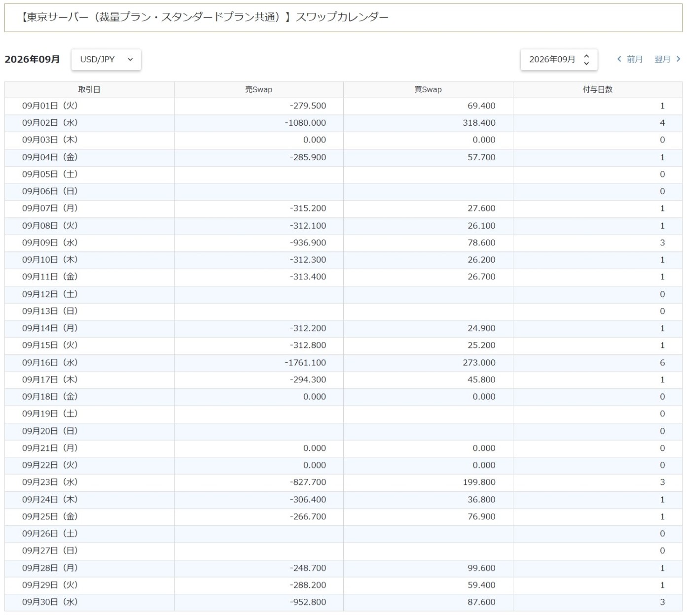Open the 2026年09月 month selector
Screen dimensions: 687x616
point(559,59)
